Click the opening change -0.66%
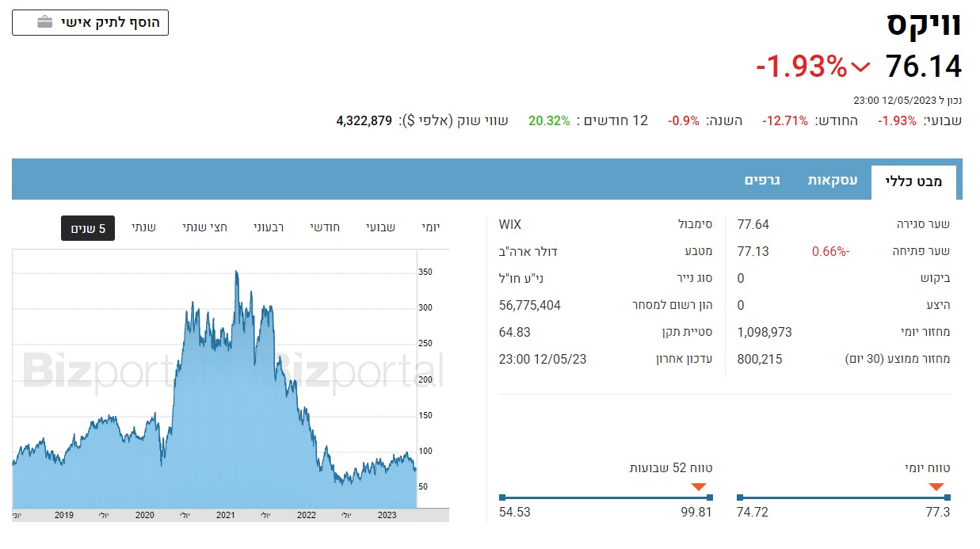This screenshot has height=549, width=980. pyautogui.click(x=831, y=251)
